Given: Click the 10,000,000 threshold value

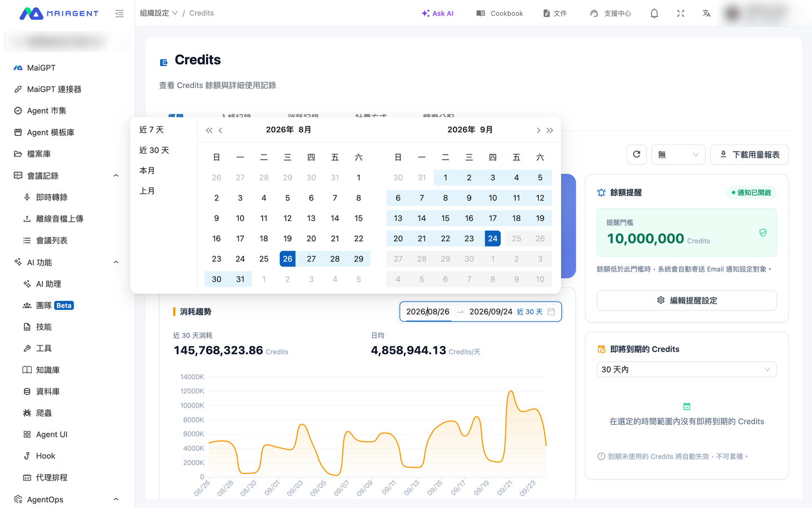Looking at the screenshot, I should pos(646,239).
